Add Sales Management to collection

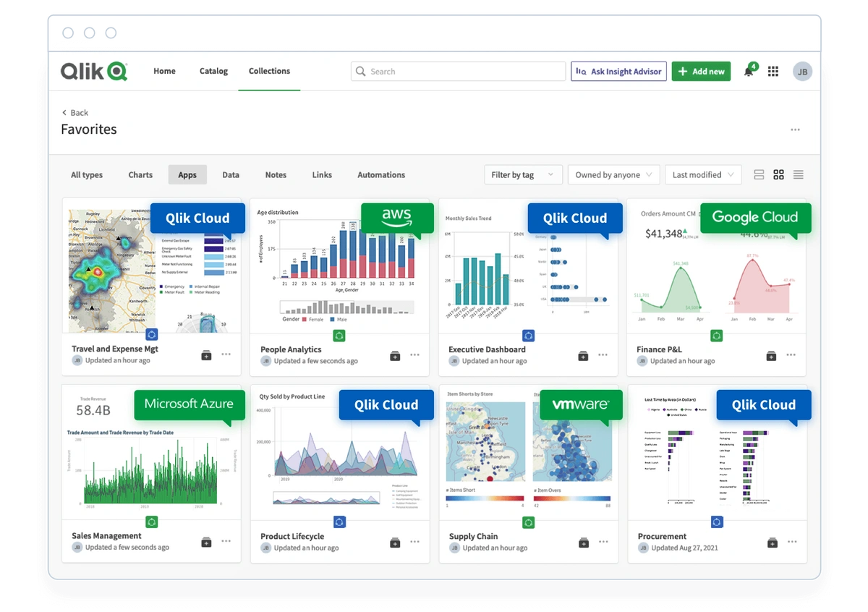[x=206, y=542]
